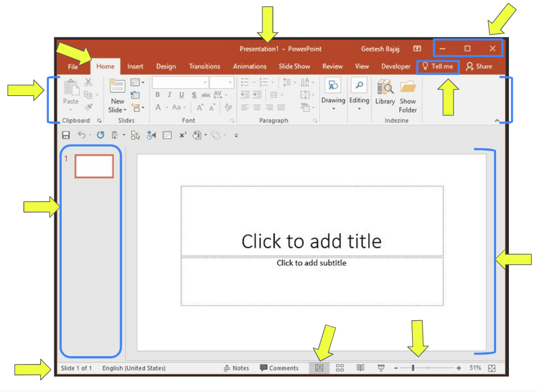Click the Tell me search box
This screenshot has height=392, width=537.
[x=438, y=67]
